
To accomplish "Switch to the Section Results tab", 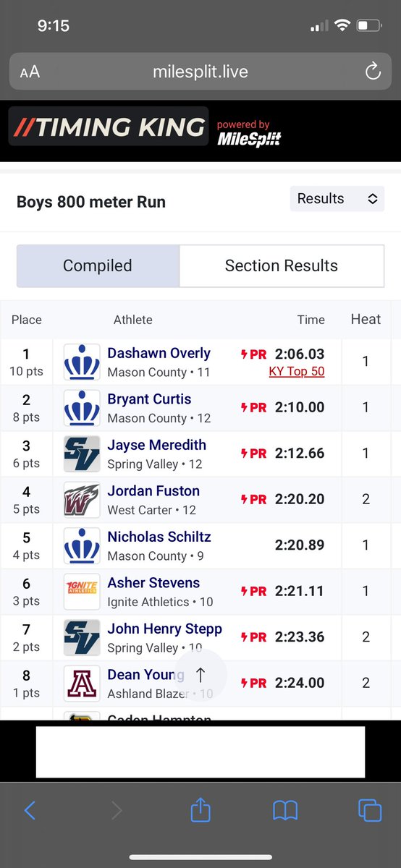I will tap(282, 265).
